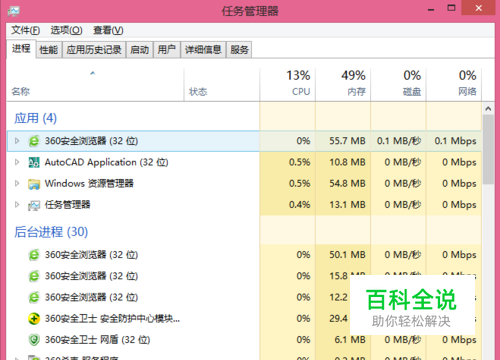Click the 360安全卫士 网盾 shield icon
Image resolution: width=500 pixels, height=360 pixels.
click(x=34, y=340)
